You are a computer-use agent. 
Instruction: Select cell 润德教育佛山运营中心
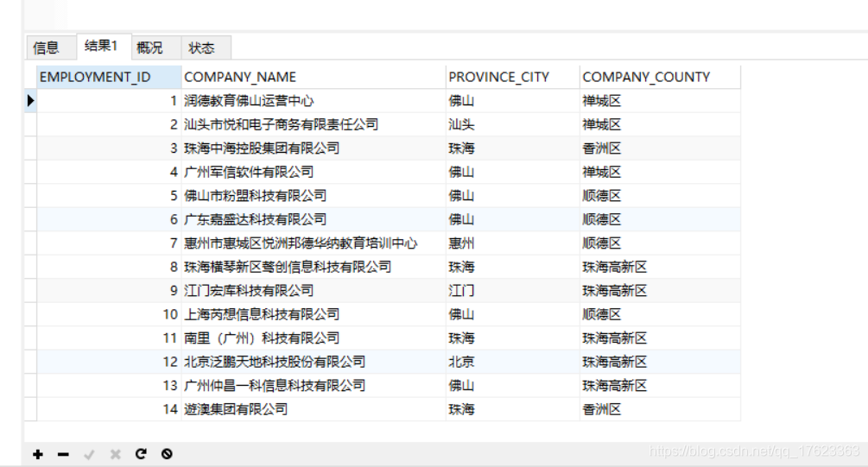coord(314,101)
